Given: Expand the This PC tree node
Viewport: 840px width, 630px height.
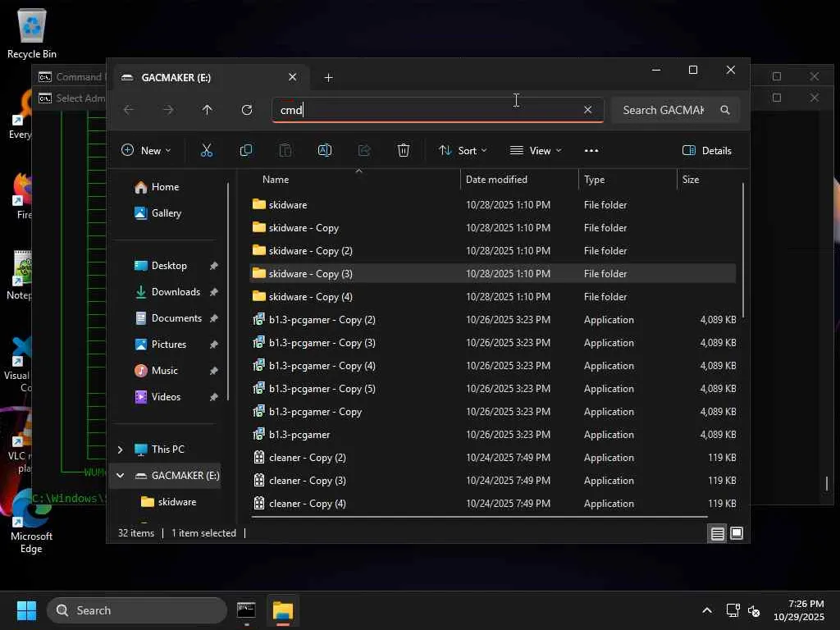Looking at the screenshot, I should [121, 450].
